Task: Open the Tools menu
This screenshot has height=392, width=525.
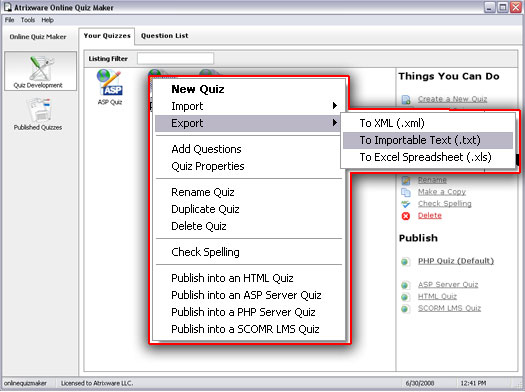Action: click(x=28, y=20)
